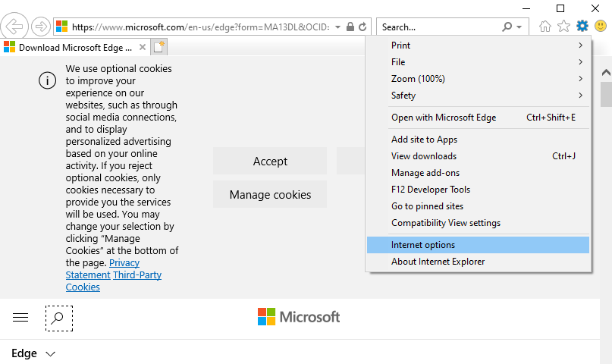Minimize the browser window

click(526, 8)
